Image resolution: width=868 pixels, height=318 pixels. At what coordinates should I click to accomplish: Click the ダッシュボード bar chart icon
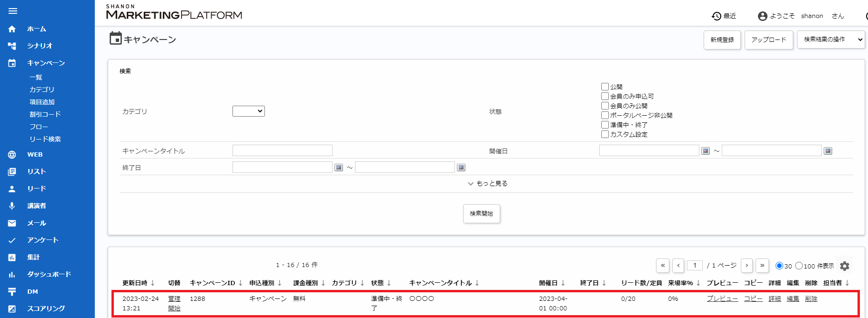pyautogui.click(x=12, y=275)
